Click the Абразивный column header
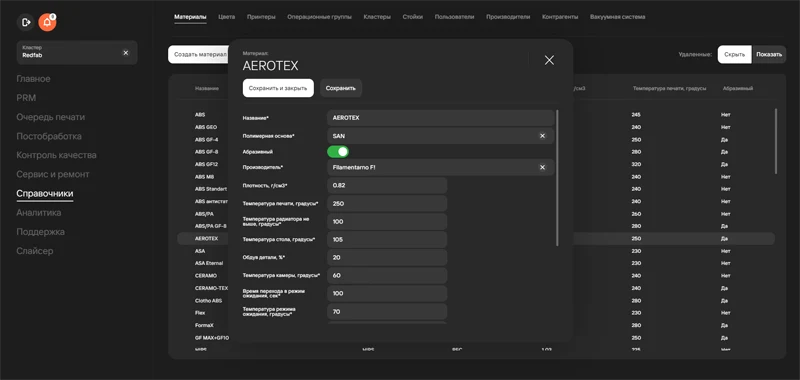Viewport: 800px width, 380px height. (738, 89)
